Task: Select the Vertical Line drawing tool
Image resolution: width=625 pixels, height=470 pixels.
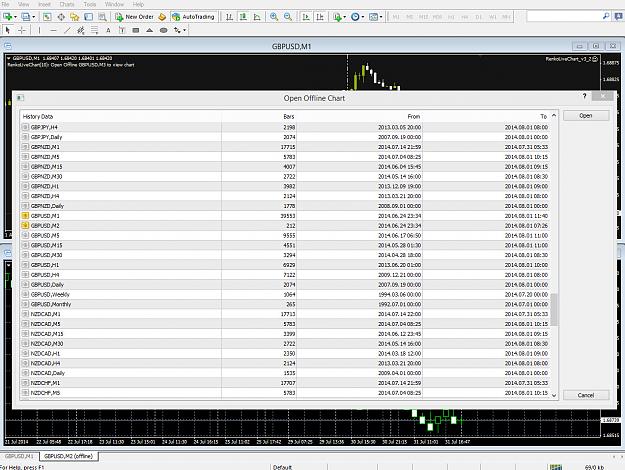Action: pyautogui.click(x=39, y=30)
